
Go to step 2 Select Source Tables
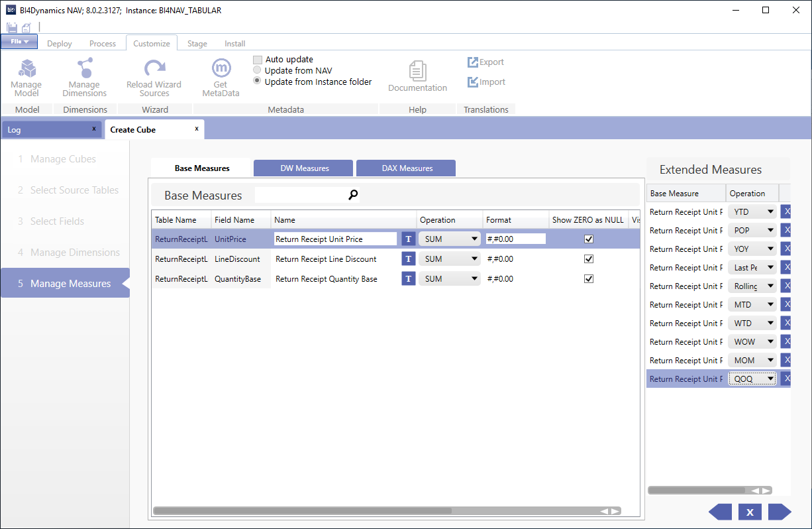(65, 190)
